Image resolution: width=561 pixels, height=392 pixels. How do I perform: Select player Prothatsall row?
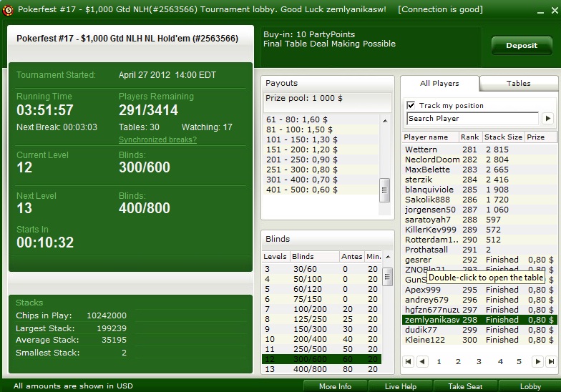point(479,250)
